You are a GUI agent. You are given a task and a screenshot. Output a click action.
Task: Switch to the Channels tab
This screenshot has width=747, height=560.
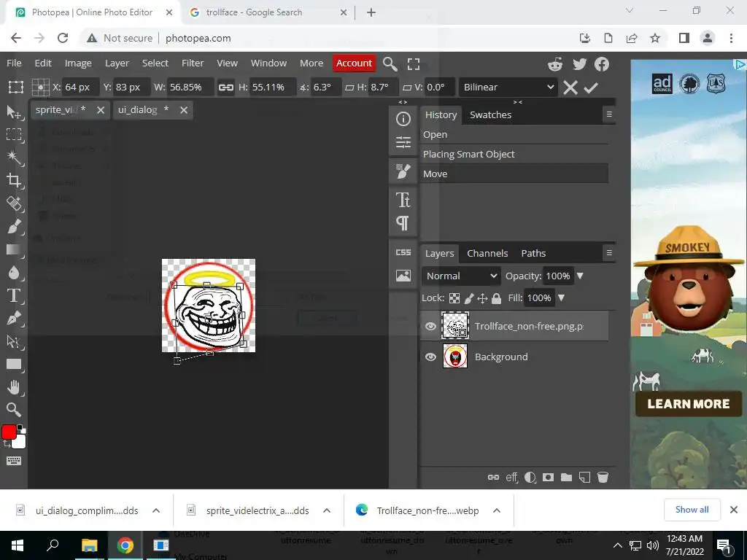(x=487, y=253)
